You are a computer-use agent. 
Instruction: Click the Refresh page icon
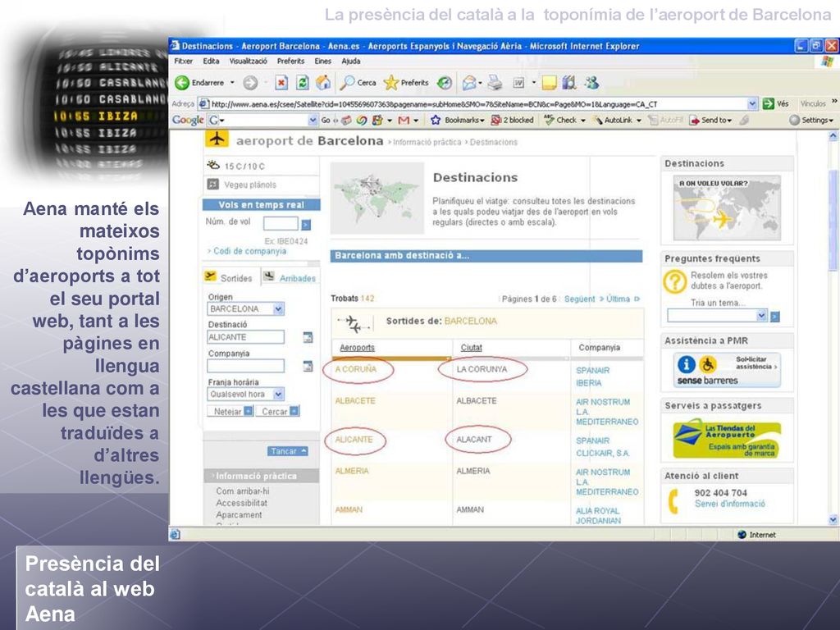303,83
